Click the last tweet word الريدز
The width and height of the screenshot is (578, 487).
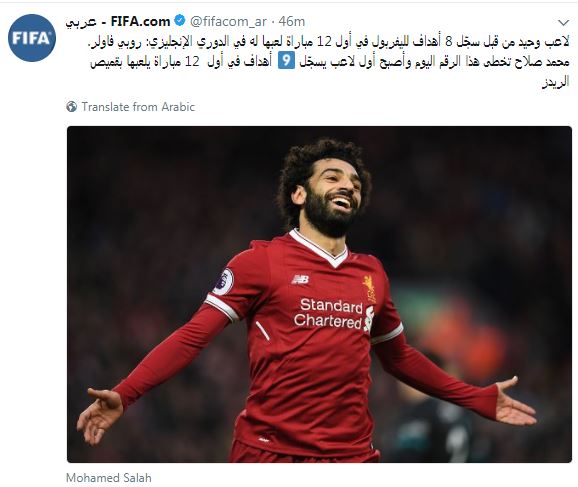point(556,82)
